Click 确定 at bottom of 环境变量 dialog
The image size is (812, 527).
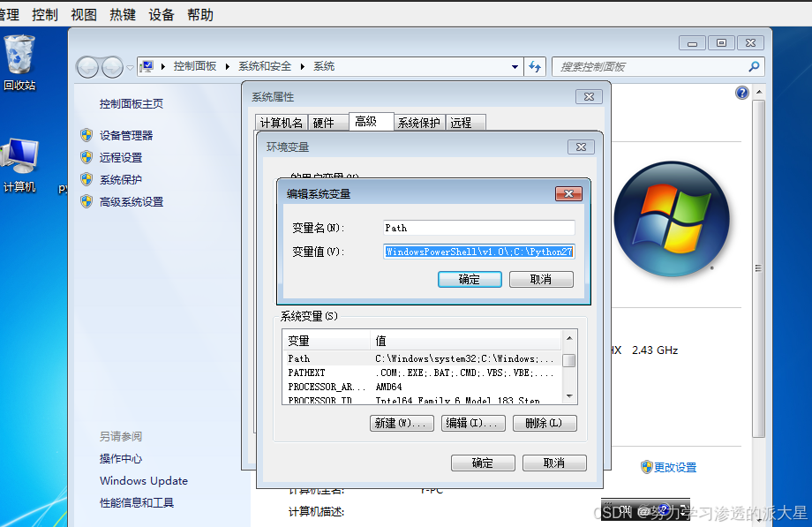pyautogui.click(x=483, y=463)
